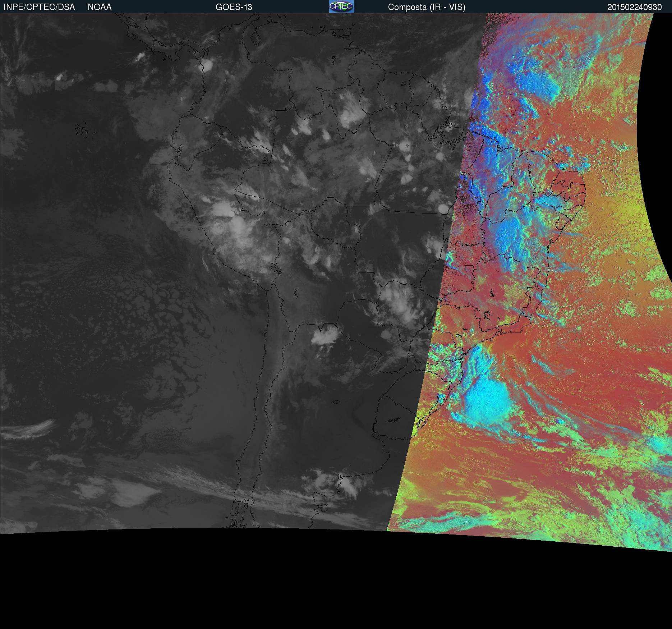Click the GOES-13 satellite label

coord(234,7)
